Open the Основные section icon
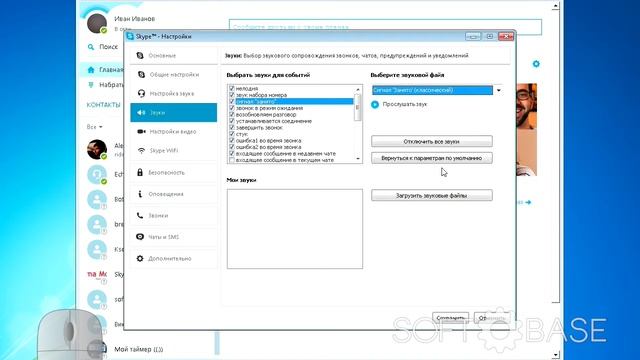This screenshot has width=640, height=360. click(x=140, y=56)
